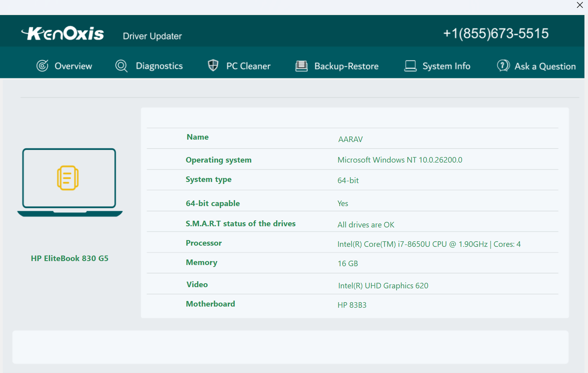Click the KenOxis logo
Screen dimensions: 588x373
[x=62, y=33]
